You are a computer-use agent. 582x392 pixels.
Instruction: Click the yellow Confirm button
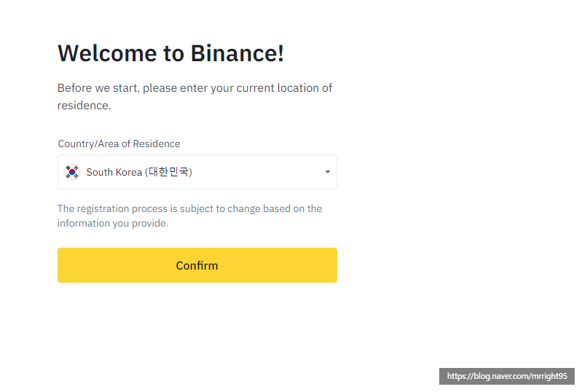point(197,265)
